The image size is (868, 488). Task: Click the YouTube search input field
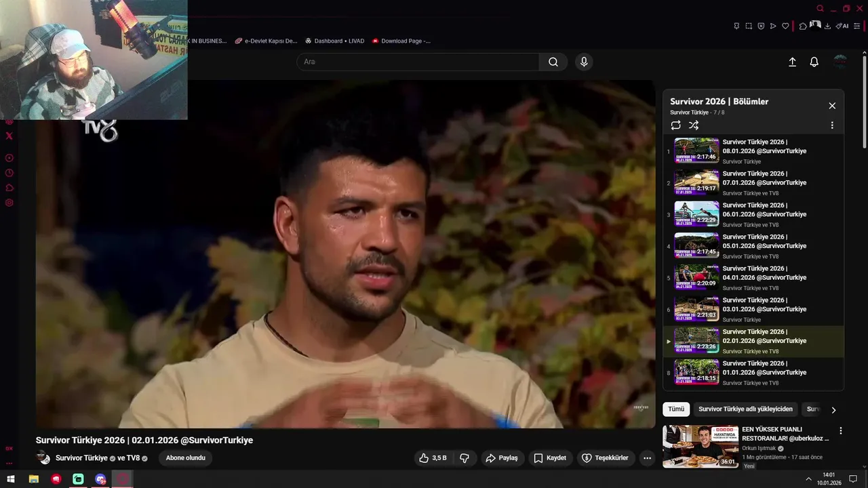coord(418,62)
